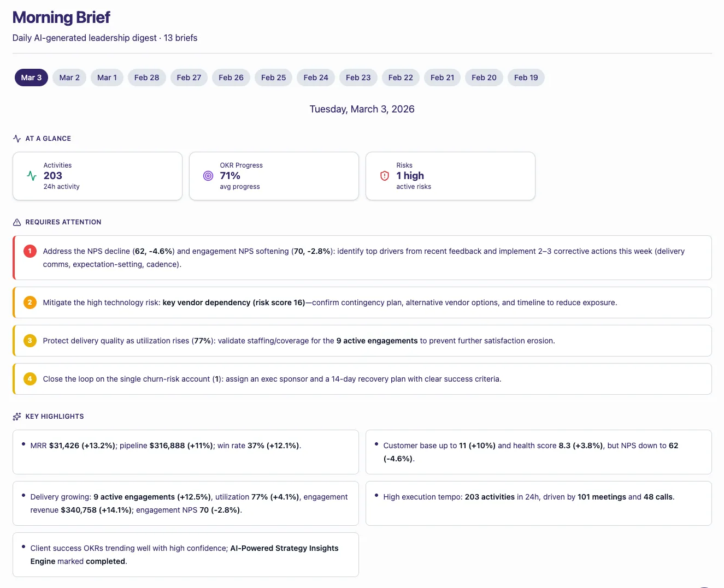The height and width of the screenshot is (588, 724).
Task: View the Feb 19 brief tab
Action: coord(526,78)
